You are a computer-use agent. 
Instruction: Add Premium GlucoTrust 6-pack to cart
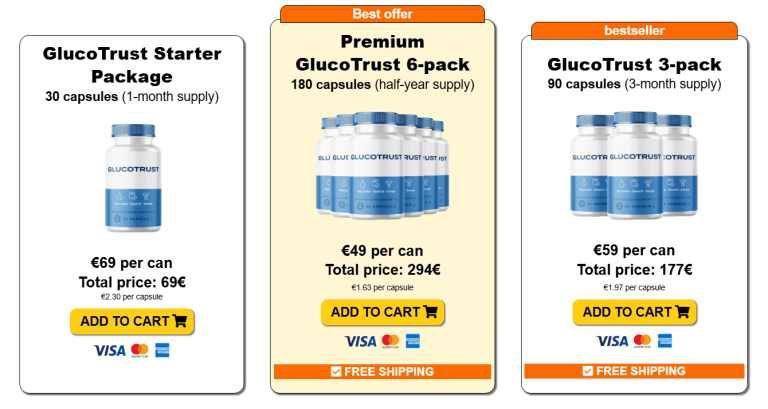coord(383,312)
